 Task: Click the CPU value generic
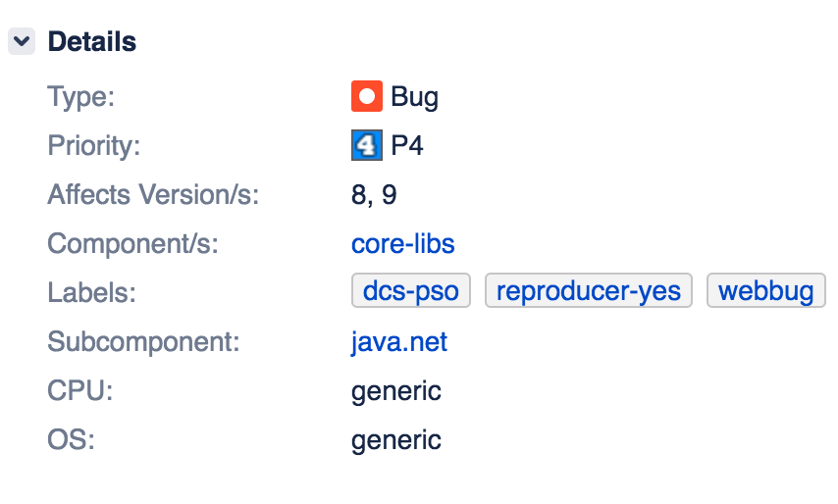click(395, 391)
